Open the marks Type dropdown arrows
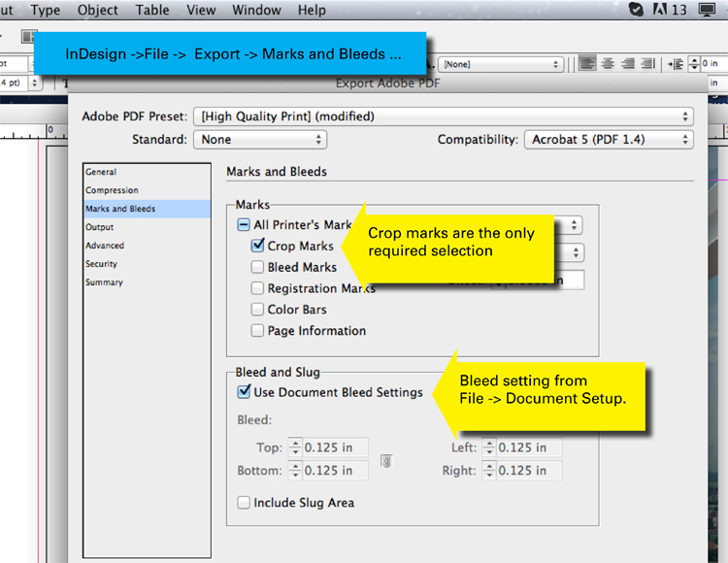 pyautogui.click(x=575, y=225)
